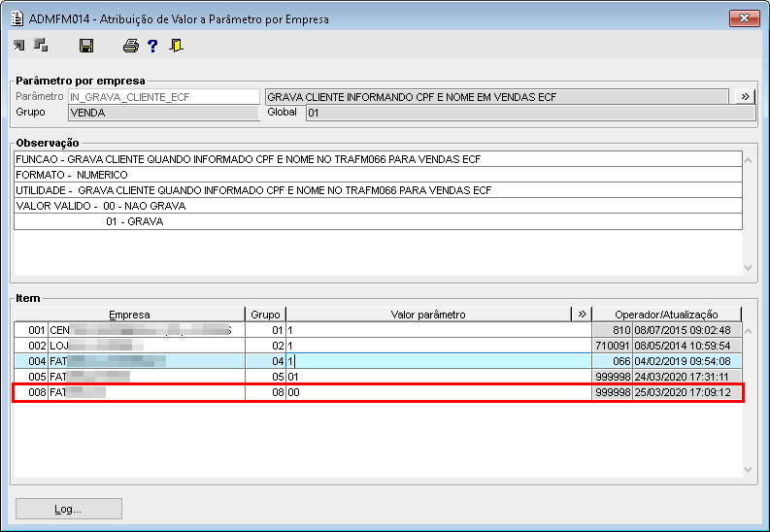Sort by Empresa column header
Image resolution: width=770 pixels, height=532 pixels.
click(130, 315)
